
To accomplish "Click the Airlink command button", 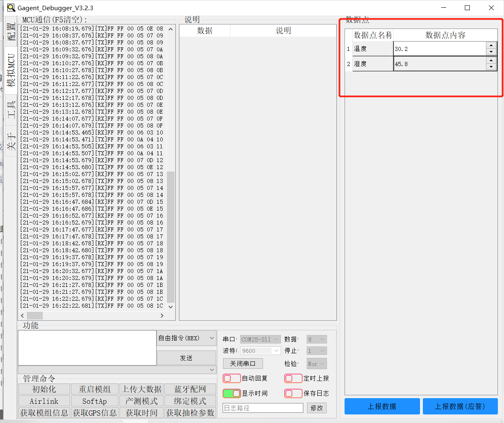I will point(44,401).
